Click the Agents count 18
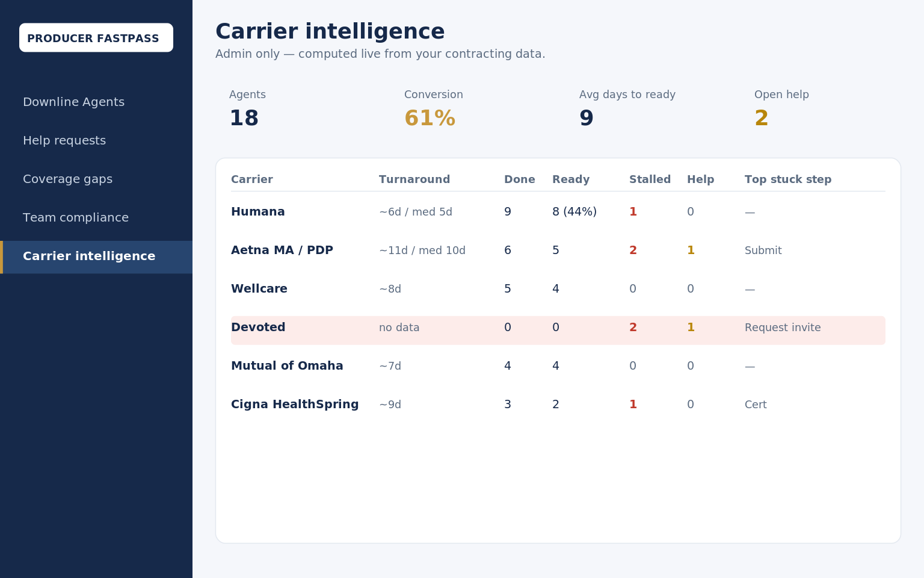The height and width of the screenshot is (578, 924). click(x=244, y=119)
